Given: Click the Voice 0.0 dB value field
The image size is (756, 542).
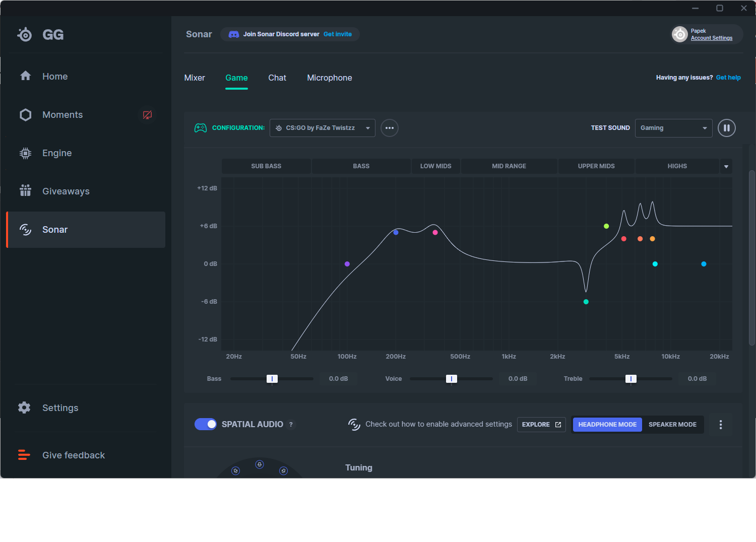Looking at the screenshot, I should pyautogui.click(x=518, y=379).
